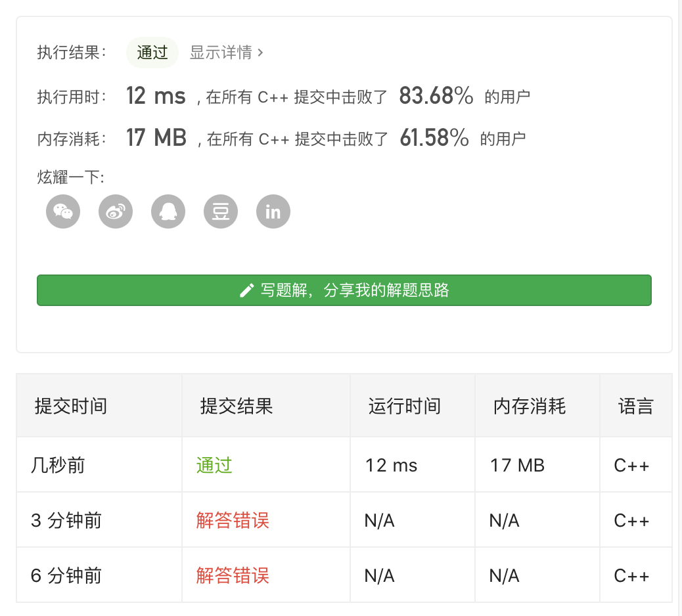Open 显示详情 to view submission details
Viewport: 682px width, 616px height.
(221, 53)
